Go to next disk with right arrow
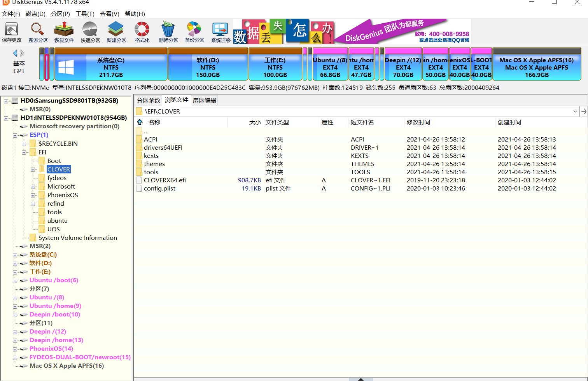This screenshot has width=588, height=381. coord(23,53)
